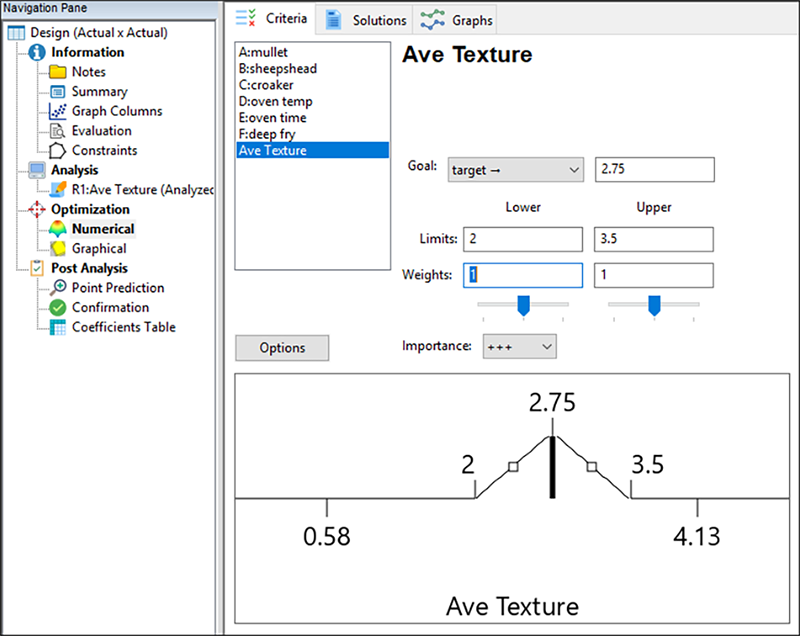Click the Notes folder icon
The image size is (800, 636).
click(57, 72)
